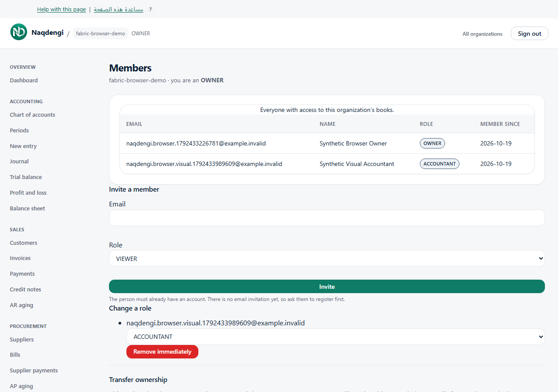
Task: Click the Sign out button
Action: pos(530,34)
